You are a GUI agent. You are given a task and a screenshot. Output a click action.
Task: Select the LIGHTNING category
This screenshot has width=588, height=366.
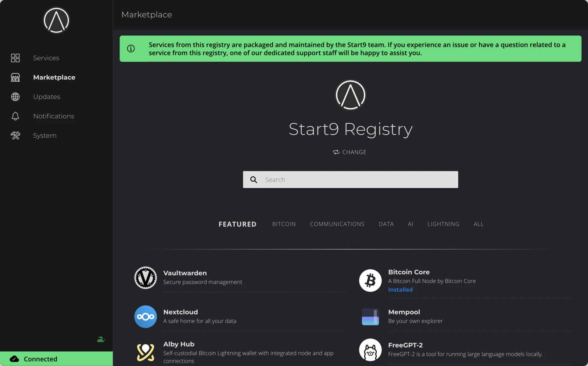443,224
